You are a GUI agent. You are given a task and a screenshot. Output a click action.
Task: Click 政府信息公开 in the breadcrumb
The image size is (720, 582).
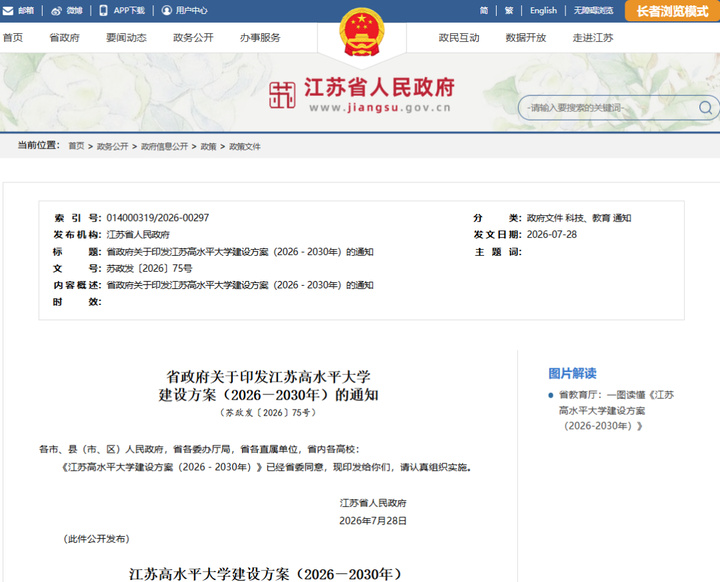click(x=164, y=147)
